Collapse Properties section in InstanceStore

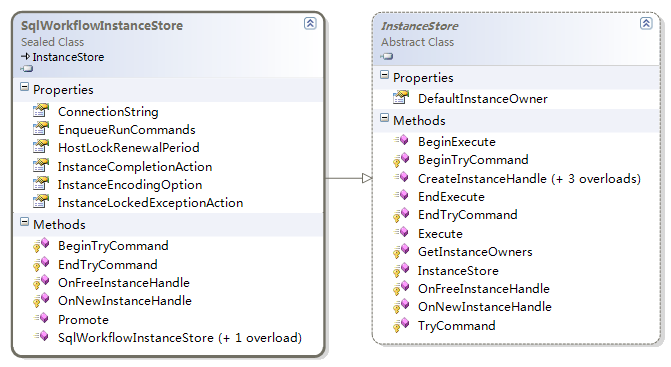(384, 75)
